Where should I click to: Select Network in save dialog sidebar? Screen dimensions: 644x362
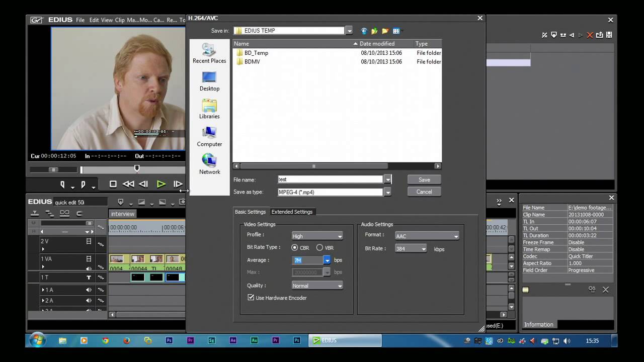(209, 164)
